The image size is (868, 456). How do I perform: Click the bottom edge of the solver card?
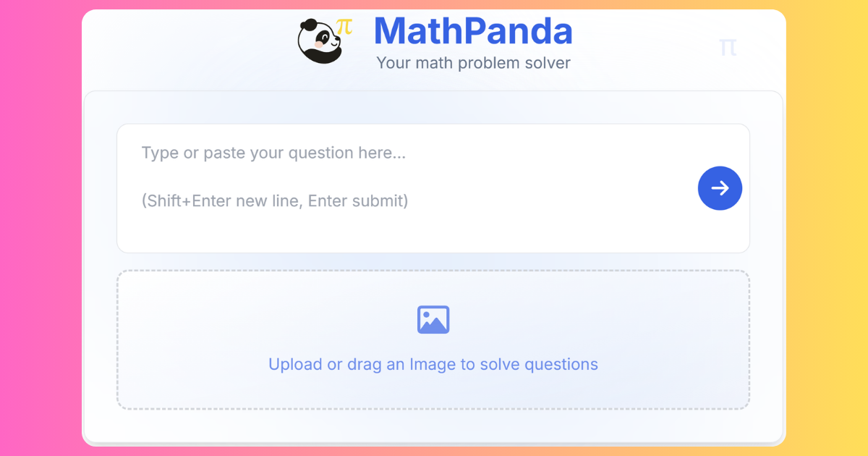pos(434,441)
